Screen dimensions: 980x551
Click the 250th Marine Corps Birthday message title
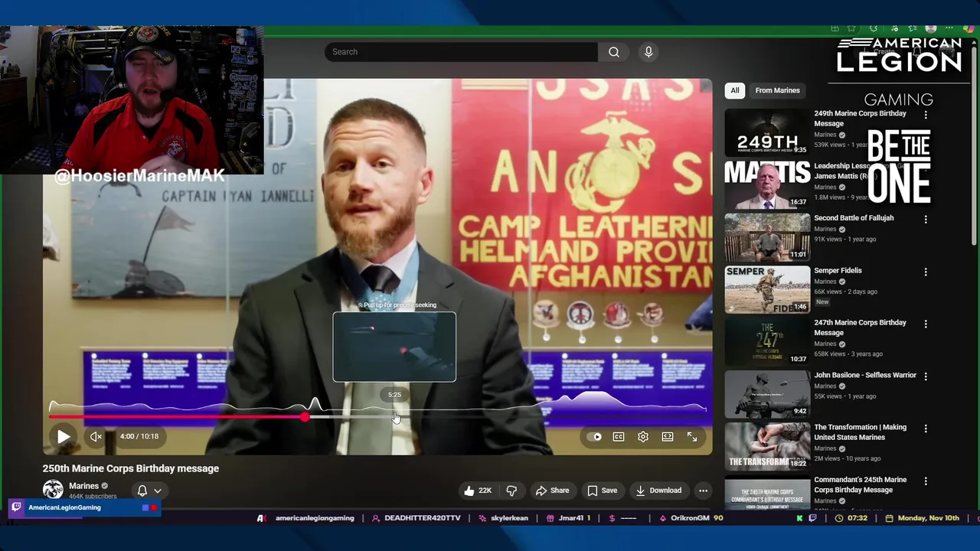pos(131,468)
